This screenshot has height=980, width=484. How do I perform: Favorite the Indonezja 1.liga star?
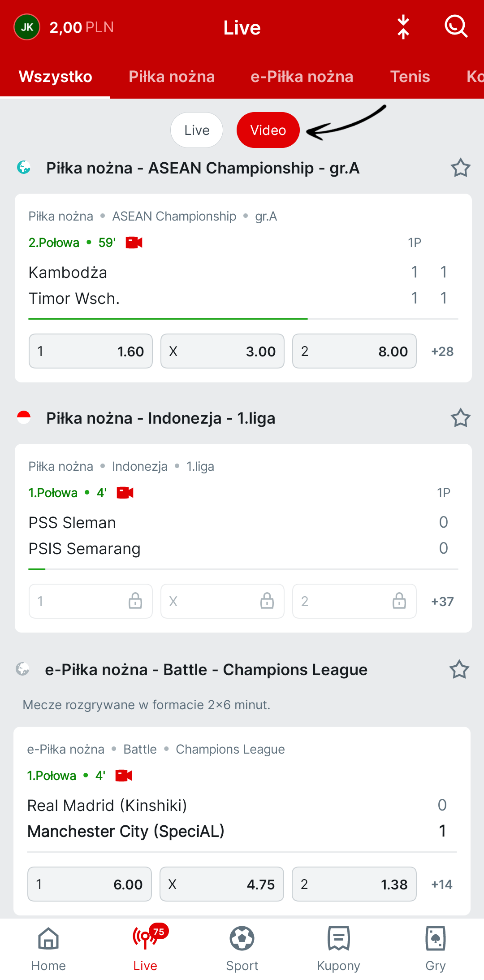point(460,418)
